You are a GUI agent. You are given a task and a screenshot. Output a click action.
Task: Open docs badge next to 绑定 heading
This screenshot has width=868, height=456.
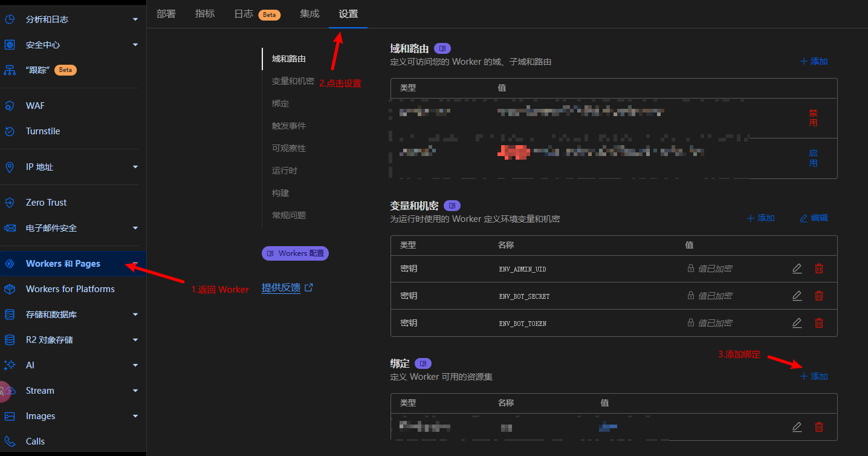tap(423, 363)
